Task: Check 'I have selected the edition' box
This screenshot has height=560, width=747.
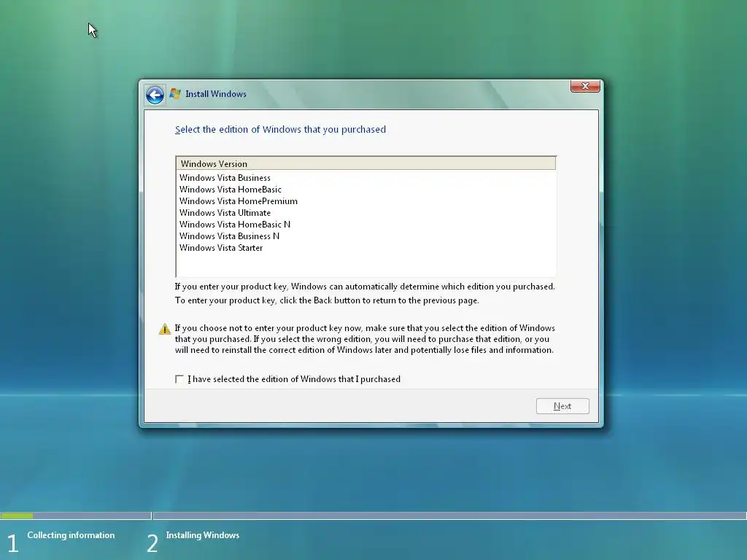Action: [x=179, y=379]
